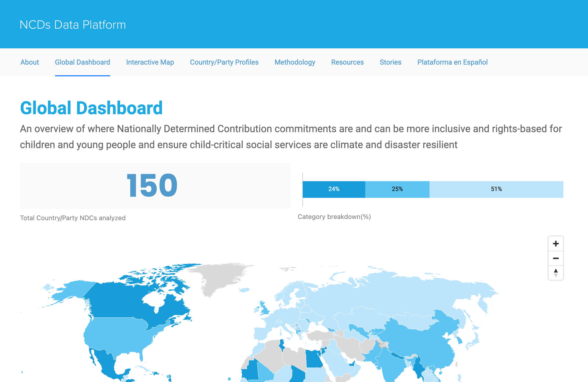Select the Global Dashboard tab
This screenshot has height=382, width=588.
[82, 62]
